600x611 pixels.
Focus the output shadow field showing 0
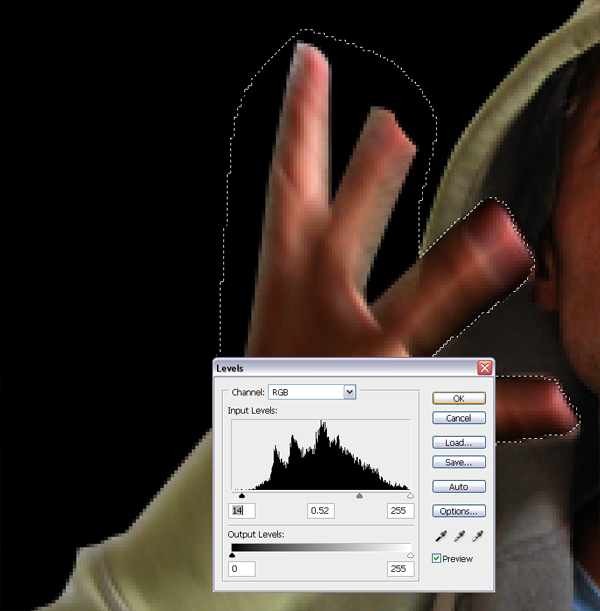pos(242,569)
